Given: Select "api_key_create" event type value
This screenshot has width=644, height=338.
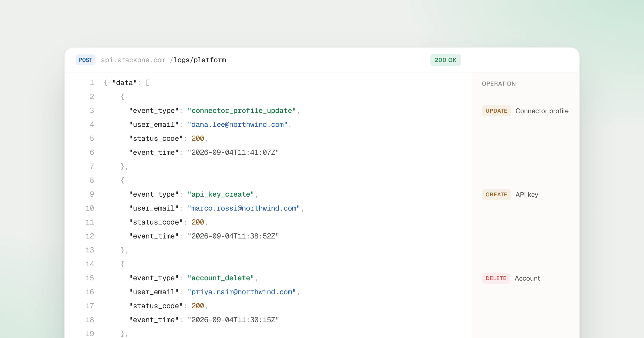Looking at the screenshot, I should pyautogui.click(x=221, y=194).
